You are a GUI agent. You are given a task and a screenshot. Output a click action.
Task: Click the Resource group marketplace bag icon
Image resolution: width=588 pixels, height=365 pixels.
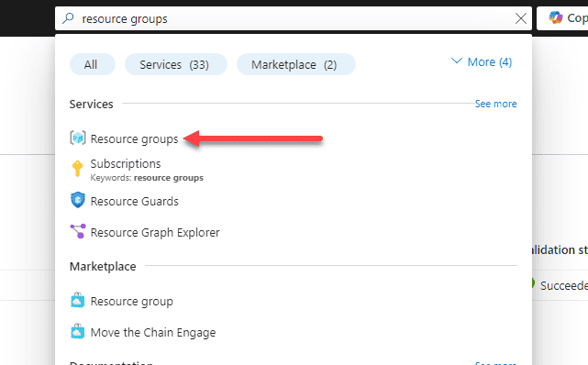(78, 300)
